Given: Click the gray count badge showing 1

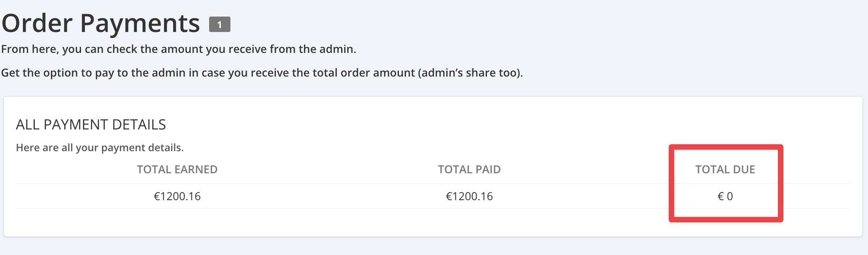Looking at the screenshot, I should (219, 24).
